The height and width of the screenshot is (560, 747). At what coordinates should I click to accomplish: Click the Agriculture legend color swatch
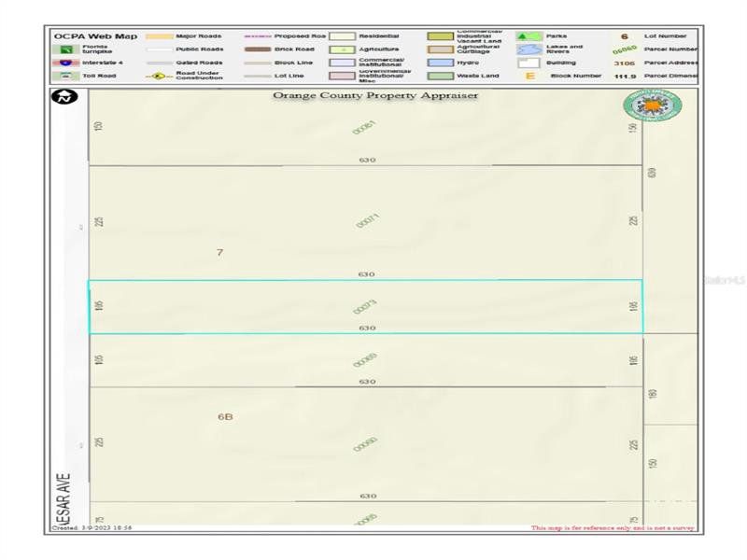click(342, 49)
